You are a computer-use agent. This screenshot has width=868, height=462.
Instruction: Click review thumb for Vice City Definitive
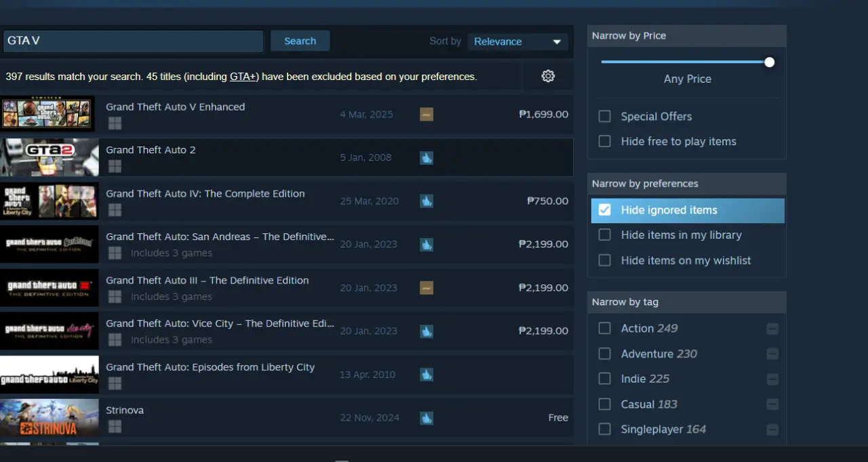pos(426,331)
